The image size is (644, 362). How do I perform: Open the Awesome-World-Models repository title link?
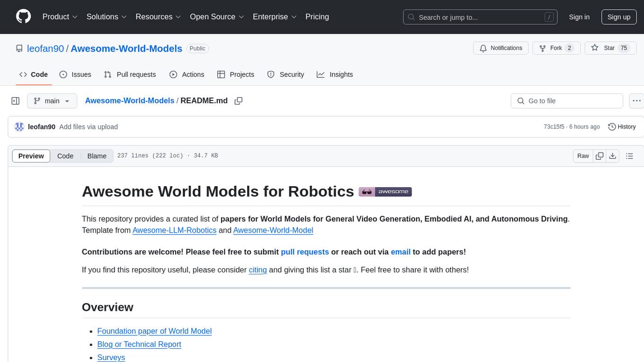(126, 48)
